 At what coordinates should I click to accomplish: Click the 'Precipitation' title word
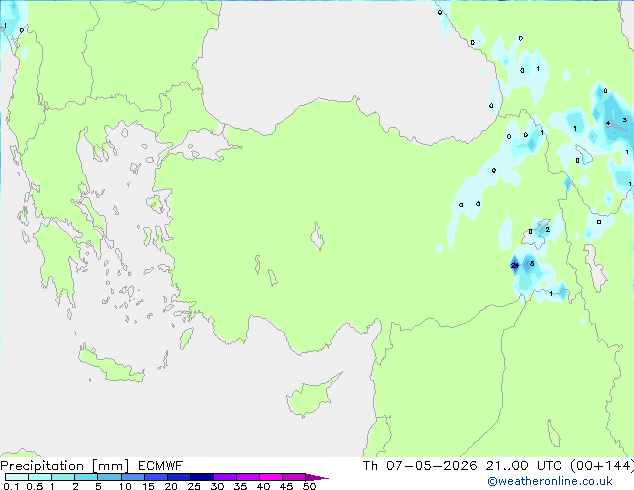(x=42, y=466)
